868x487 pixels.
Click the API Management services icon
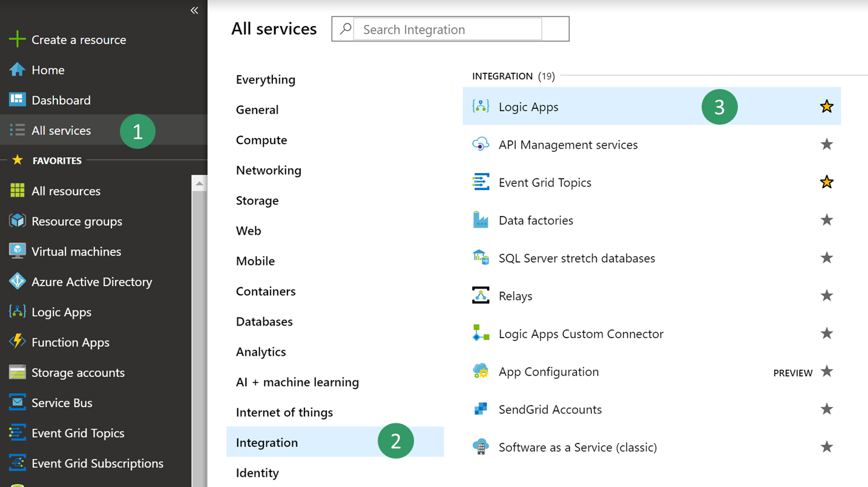[x=481, y=145]
